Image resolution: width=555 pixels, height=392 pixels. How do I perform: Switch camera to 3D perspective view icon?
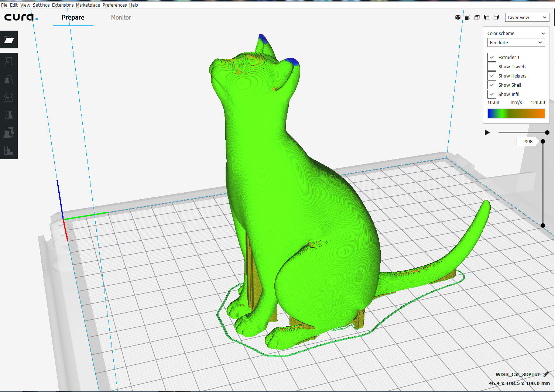(x=458, y=17)
